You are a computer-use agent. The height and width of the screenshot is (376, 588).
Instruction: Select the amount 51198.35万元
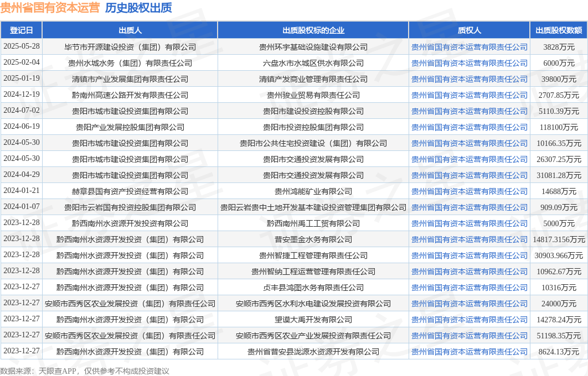[x=559, y=336]
